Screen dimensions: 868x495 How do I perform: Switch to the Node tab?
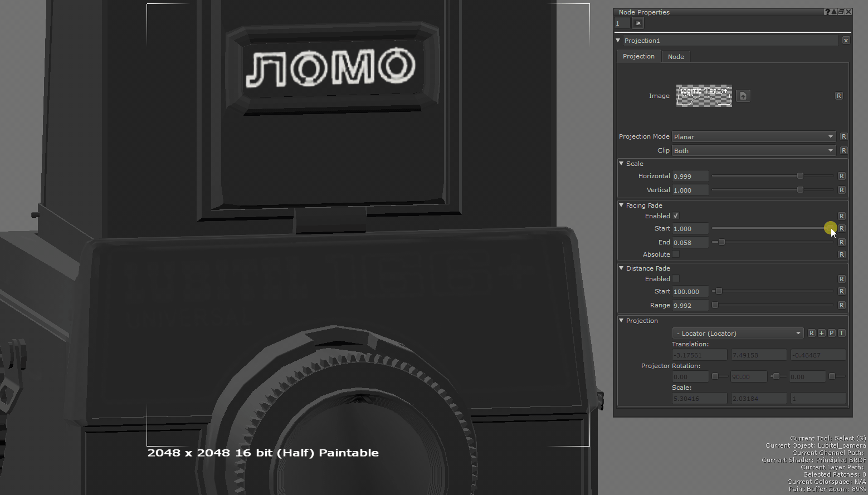pyautogui.click(x=675, y=57)
